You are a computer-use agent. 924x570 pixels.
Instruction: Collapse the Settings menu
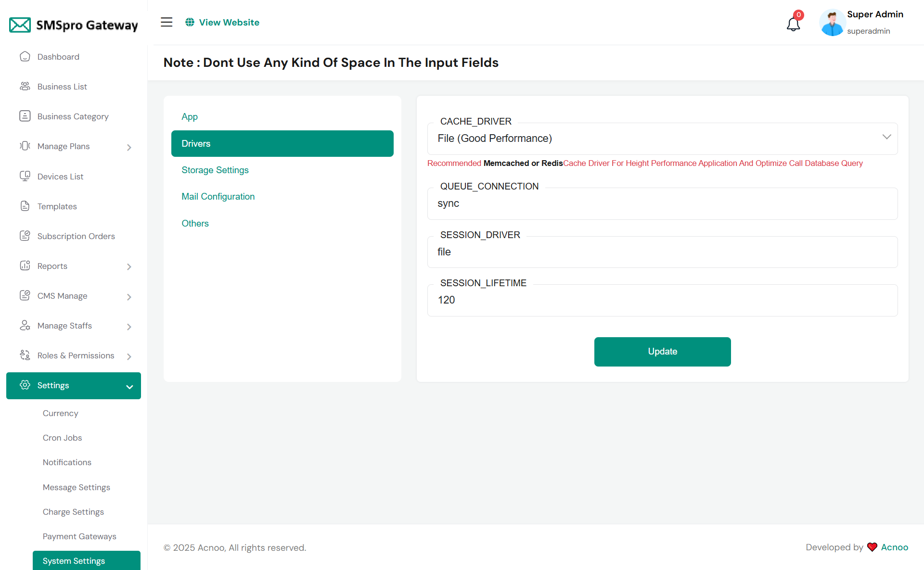pos(129,386)
